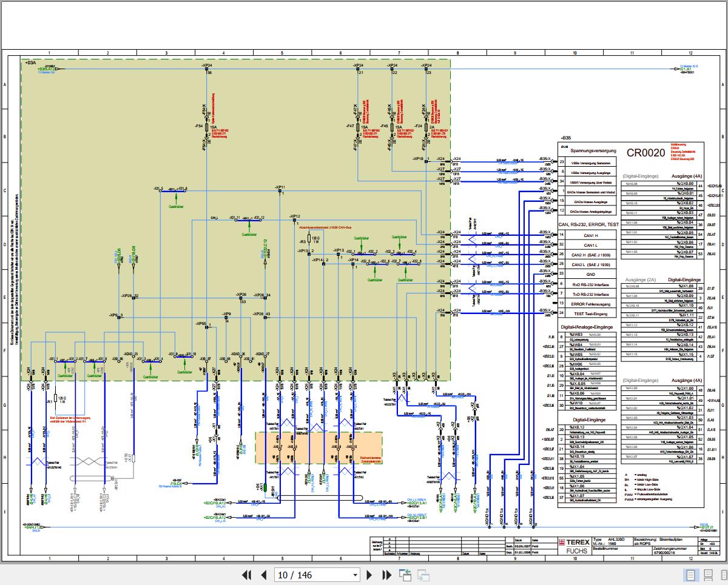
Task: Click the +03A cabinet label
Action: point(30,62)
